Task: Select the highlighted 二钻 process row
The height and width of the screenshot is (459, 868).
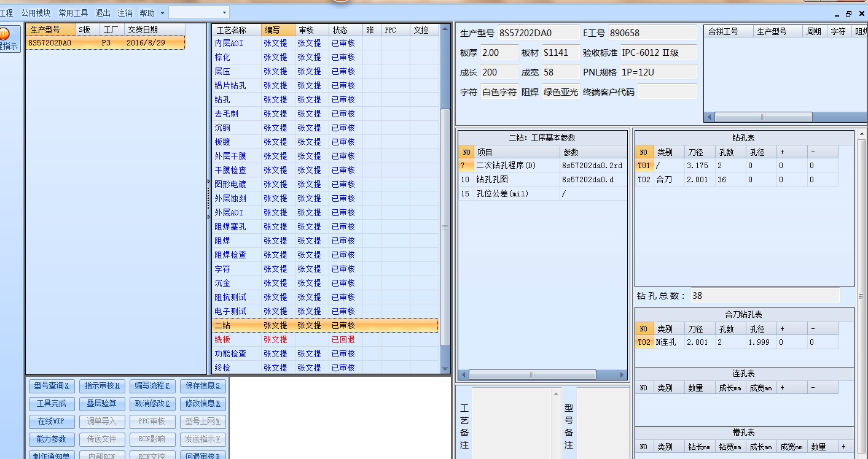Action: [x=326, y=325]
